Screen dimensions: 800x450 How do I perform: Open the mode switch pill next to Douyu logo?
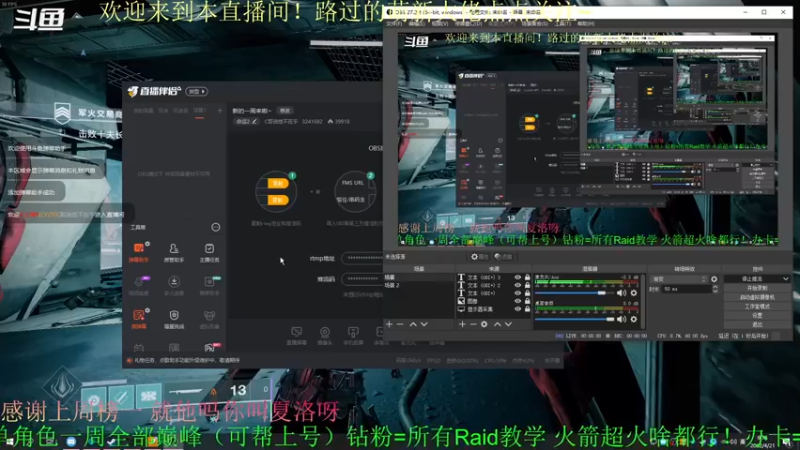click(x=197, y=91)
